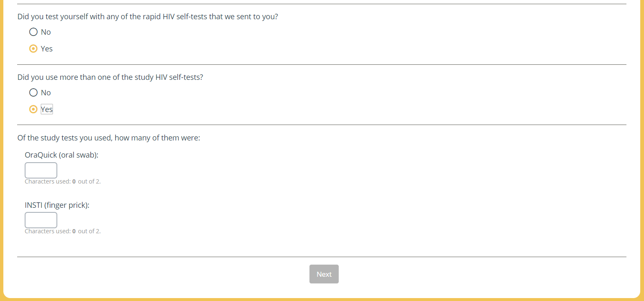The width and height of the screenshot is (644, 301).
Task: Click the "No" label text under rapid self-tests question
Action: (46, 32)
